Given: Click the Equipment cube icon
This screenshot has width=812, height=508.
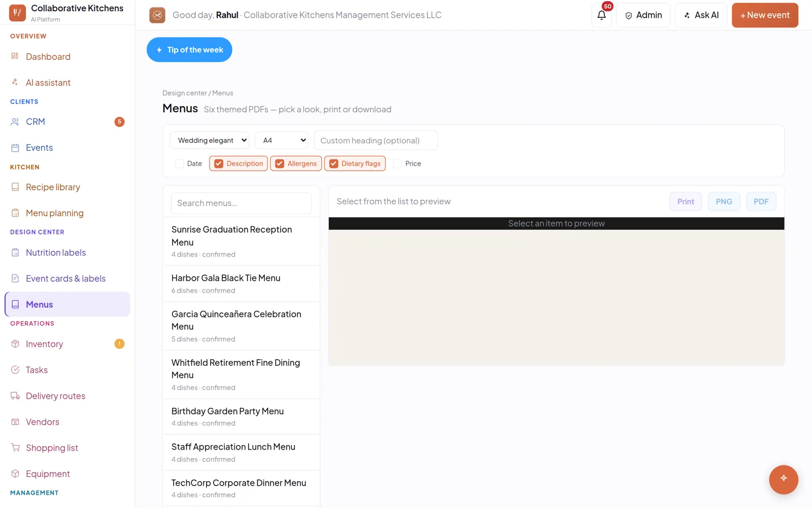Looking at the screenshot, I should click(x=15, y=473).
